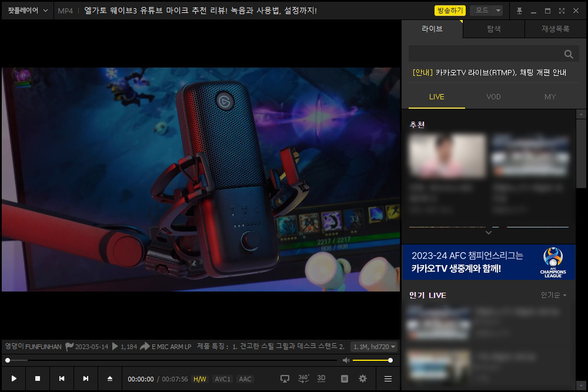
Task: Select the VOD sub-tab
Action: tap(493, 97)
